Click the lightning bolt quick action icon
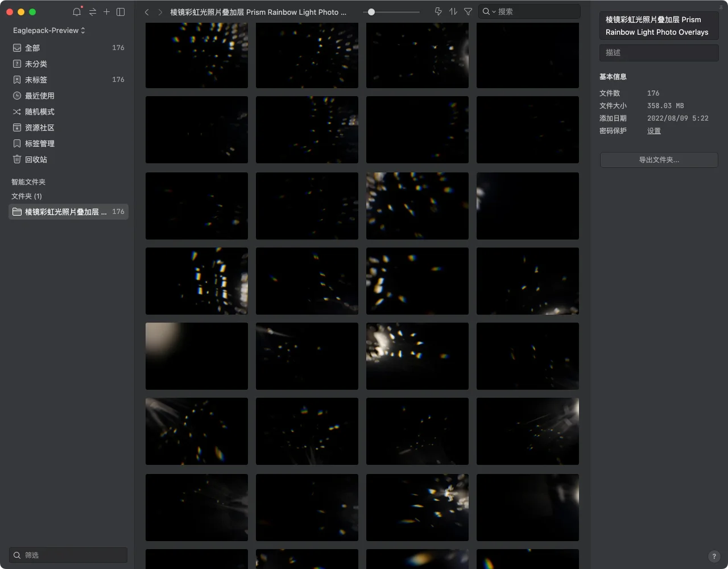 click(x=438, y=11)
